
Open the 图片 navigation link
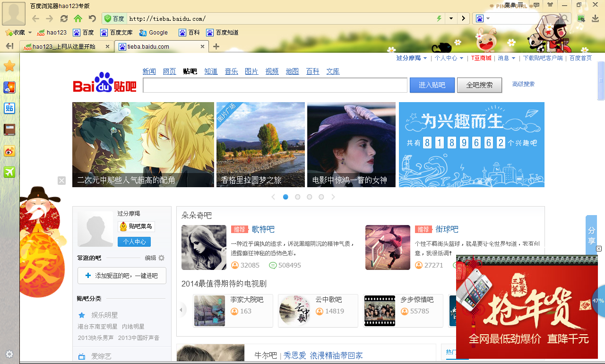pyautogui.click(x=251, y=71)
